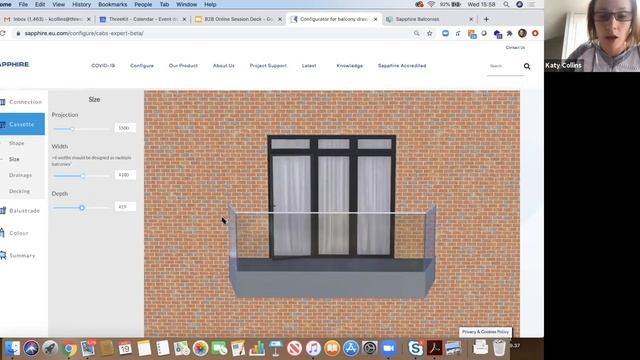The width and height of the screenshot is (640, 360).
Task: Click the Depth slider handle
Action: coord(82,208)
